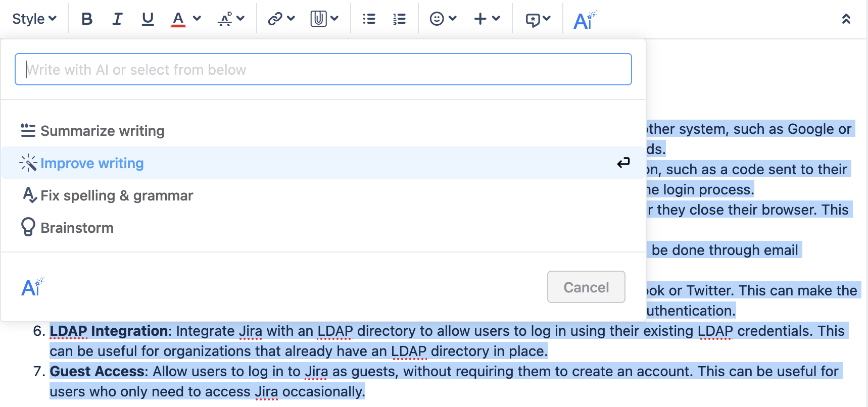Expand the link options arrow
Image resolution: width=868 pixels, height=407 pixels.
tap(291, 19)
